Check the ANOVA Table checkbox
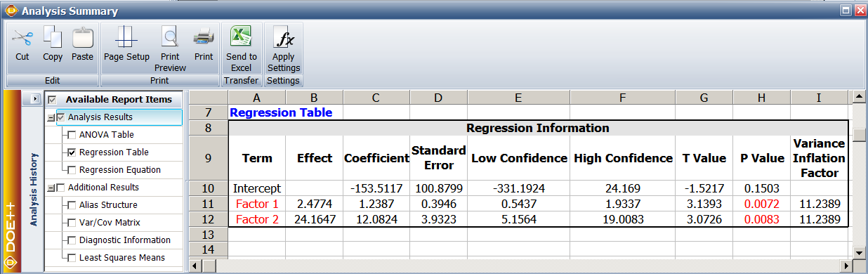 pyautogui.click(x=72, y=135)
